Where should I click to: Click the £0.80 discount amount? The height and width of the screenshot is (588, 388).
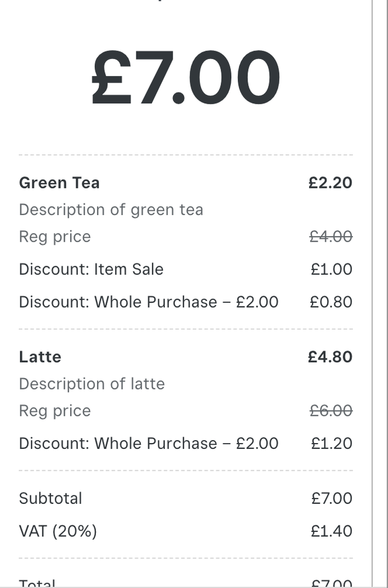click(x=331, y=302)
